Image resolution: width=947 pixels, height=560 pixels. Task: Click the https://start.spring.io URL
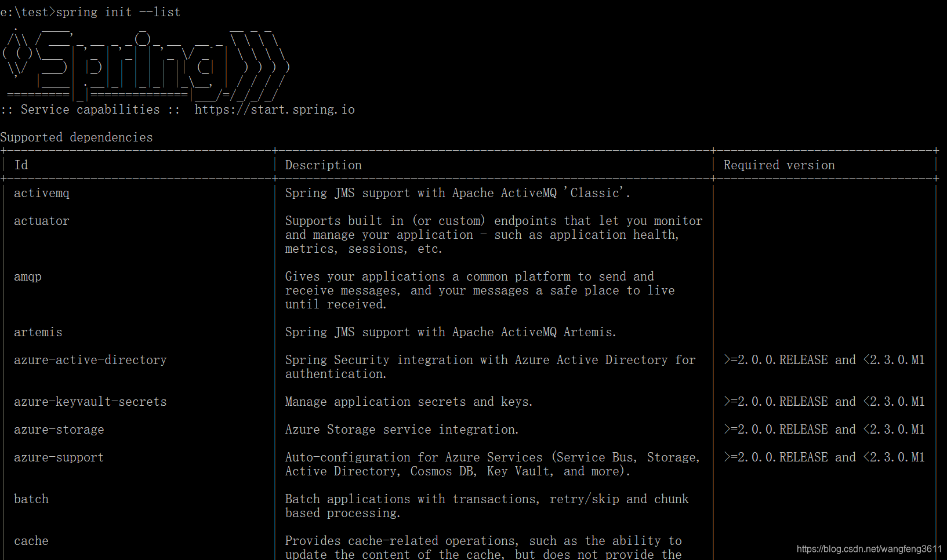(275, 110)
